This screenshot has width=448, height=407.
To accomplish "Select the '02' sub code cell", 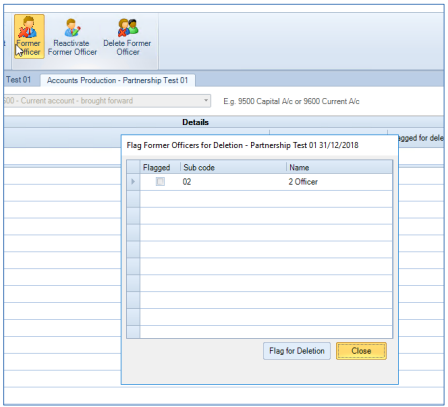I will coord(233,182).
